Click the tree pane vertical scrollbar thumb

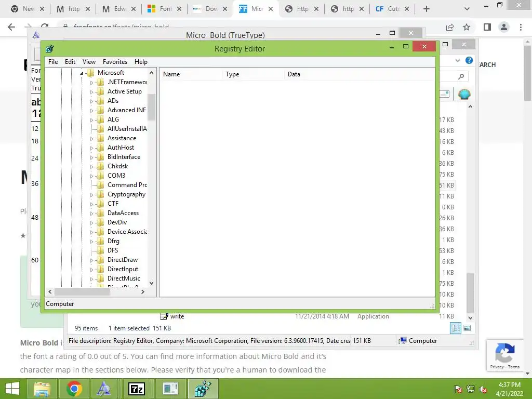(x=151, y=107)
